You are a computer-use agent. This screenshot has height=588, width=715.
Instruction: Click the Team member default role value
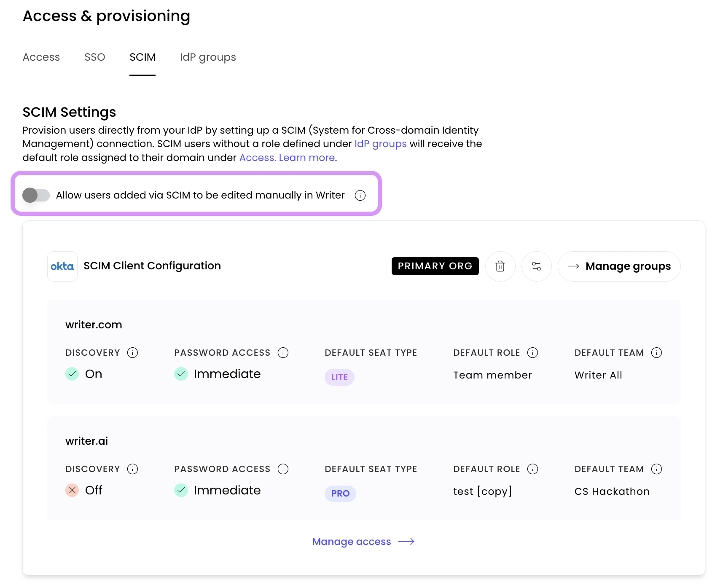click(492, 375)
